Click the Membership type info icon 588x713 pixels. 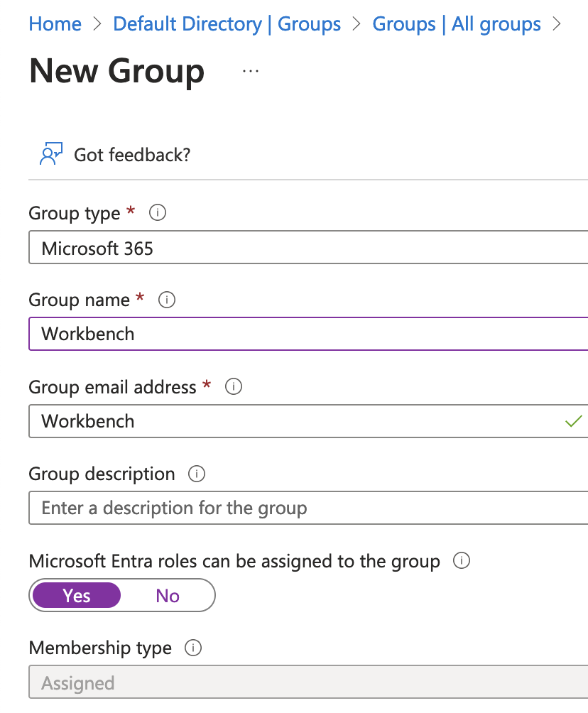(x=193, y=648)
